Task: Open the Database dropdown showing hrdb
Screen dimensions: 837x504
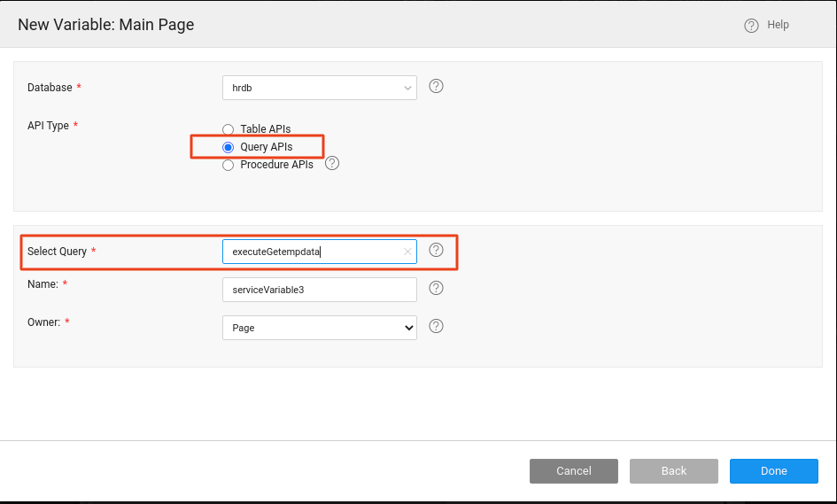Action: [x=319, y=88]
